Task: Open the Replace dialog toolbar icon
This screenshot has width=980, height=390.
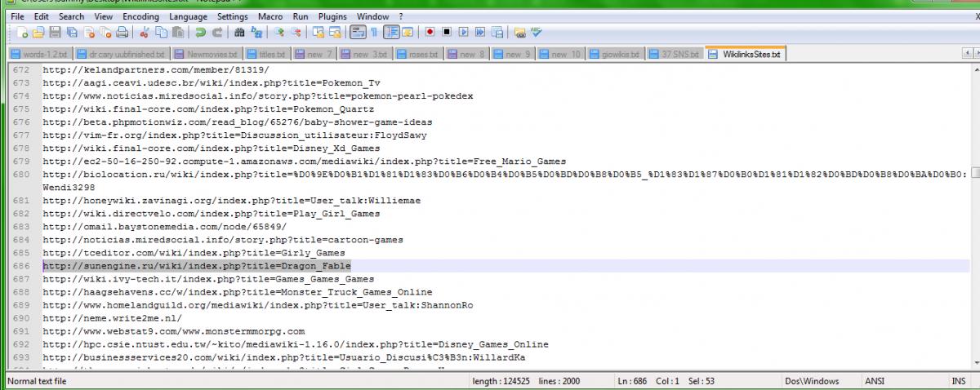Action: pos(256,33)
